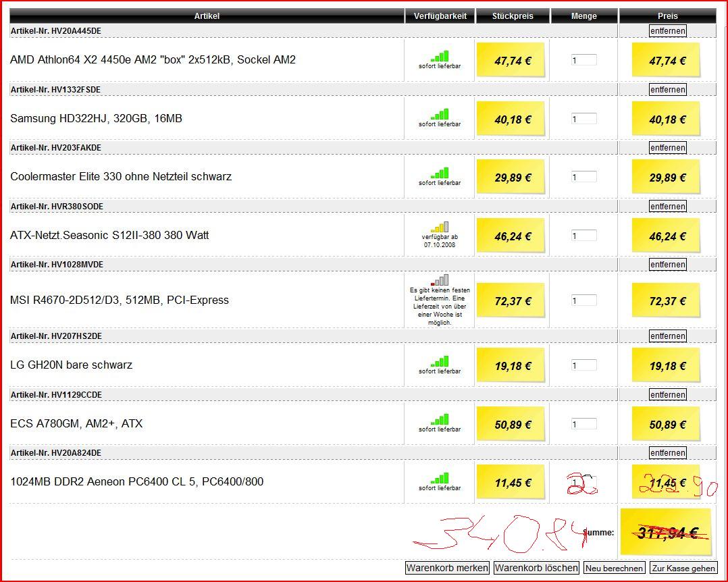
Task: Remove article HV203FAKDE with entfernen
Action: [x=668, y=148]
